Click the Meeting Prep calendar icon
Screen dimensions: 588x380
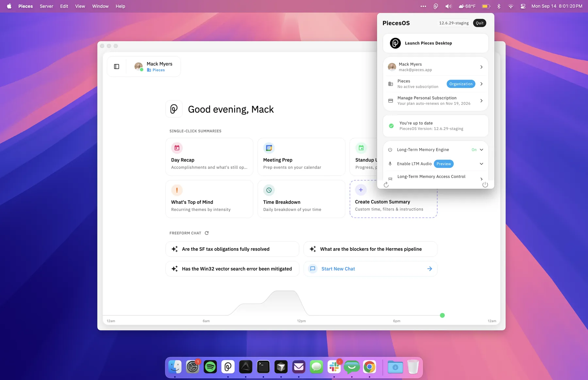coord(269,148)
